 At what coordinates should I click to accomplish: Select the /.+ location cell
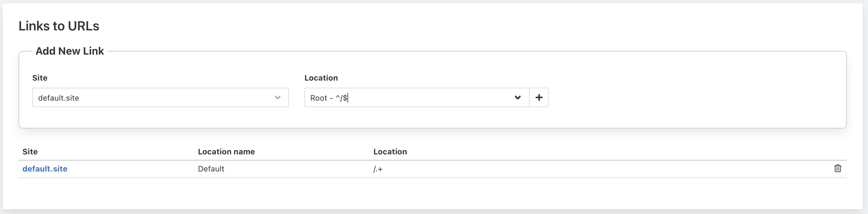point(378,169)
